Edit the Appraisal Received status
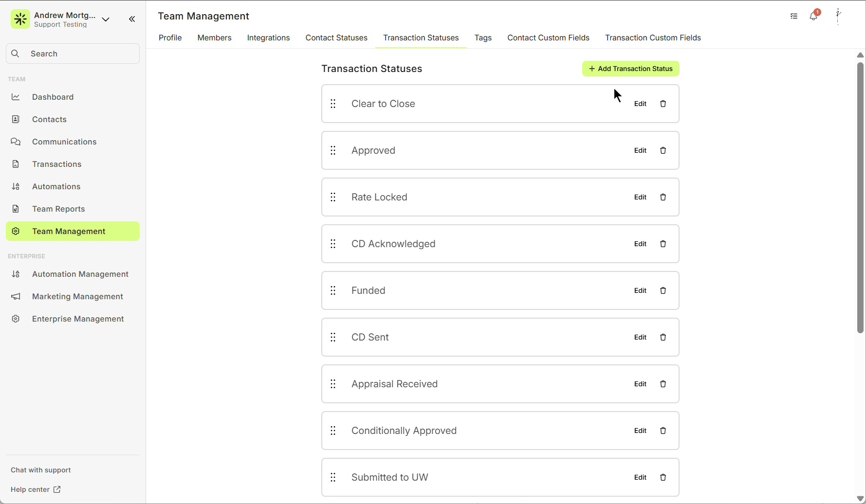866x504 pixels. tap(640, 384)
